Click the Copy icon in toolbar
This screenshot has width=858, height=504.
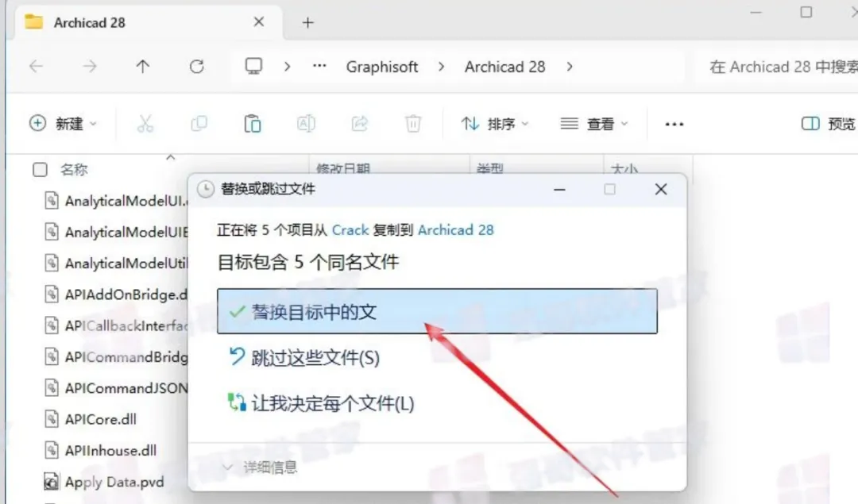pos(199,124)
